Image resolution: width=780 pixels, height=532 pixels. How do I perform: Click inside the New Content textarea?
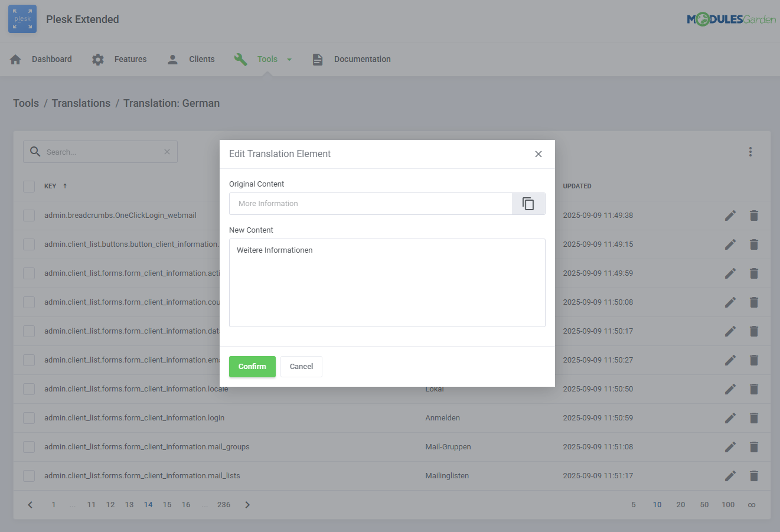coord(387,282)
